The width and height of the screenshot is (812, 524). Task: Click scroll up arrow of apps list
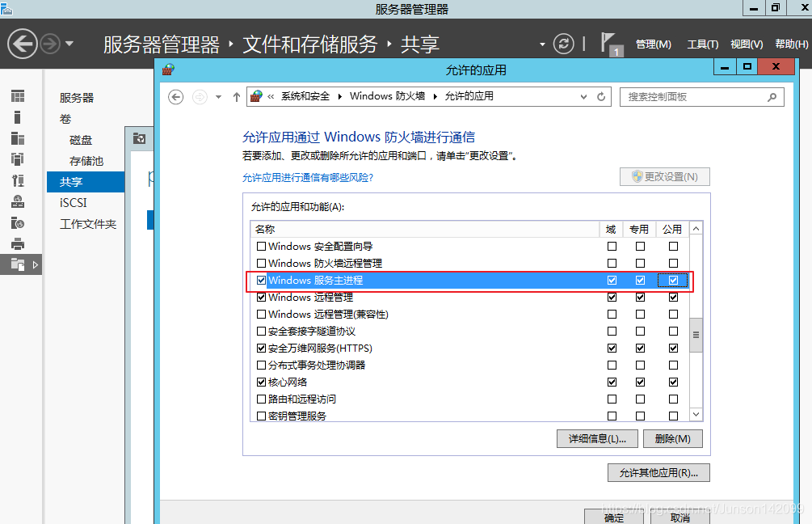pos(696,229)
